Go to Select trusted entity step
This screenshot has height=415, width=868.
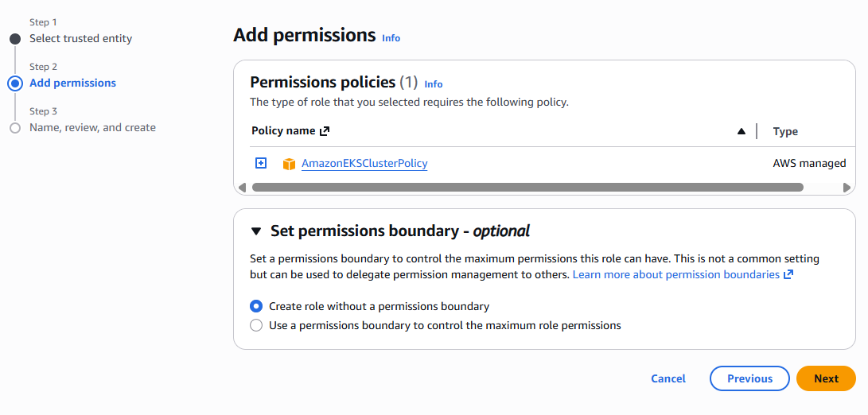coord(80,38)
